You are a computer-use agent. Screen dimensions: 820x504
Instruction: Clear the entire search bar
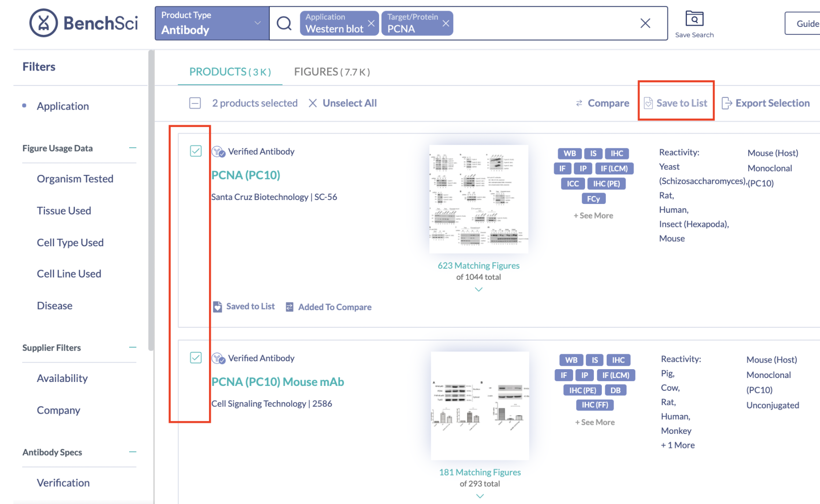pyautogui.click(x=645, y=23)
